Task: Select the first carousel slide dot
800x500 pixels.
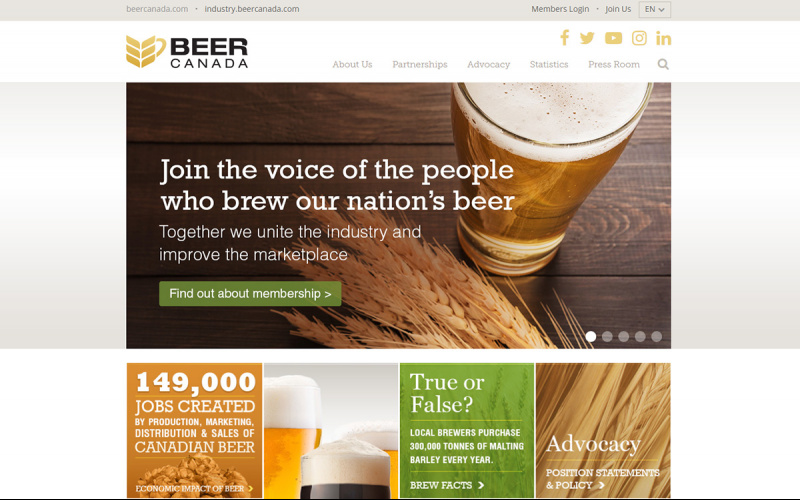Action: (591, 336)
